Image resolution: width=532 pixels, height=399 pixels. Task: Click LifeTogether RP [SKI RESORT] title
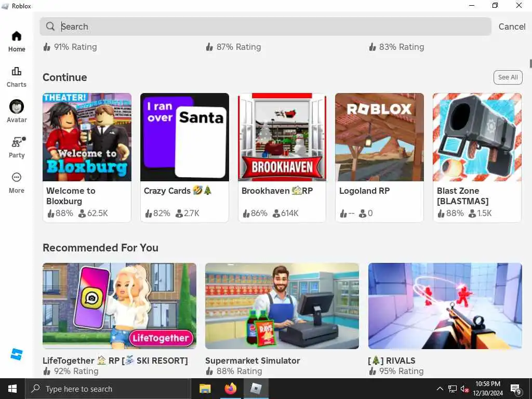[x=115, y=361]
